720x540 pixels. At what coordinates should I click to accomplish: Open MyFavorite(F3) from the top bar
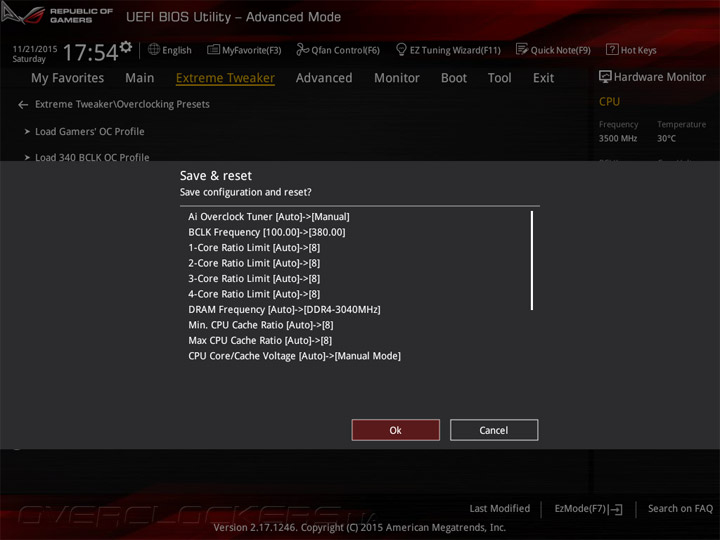click(x=244, y=50)
